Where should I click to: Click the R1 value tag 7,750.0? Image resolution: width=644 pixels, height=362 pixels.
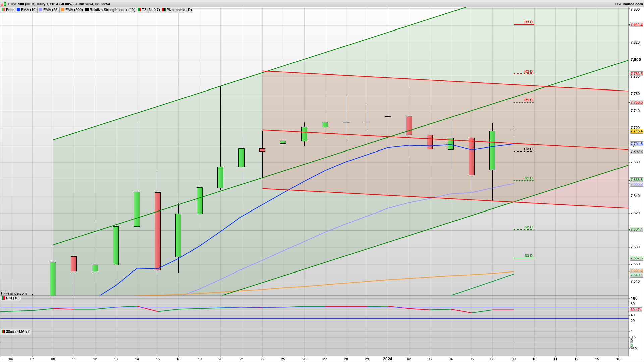pyautogui.click(x=636, y=102)
